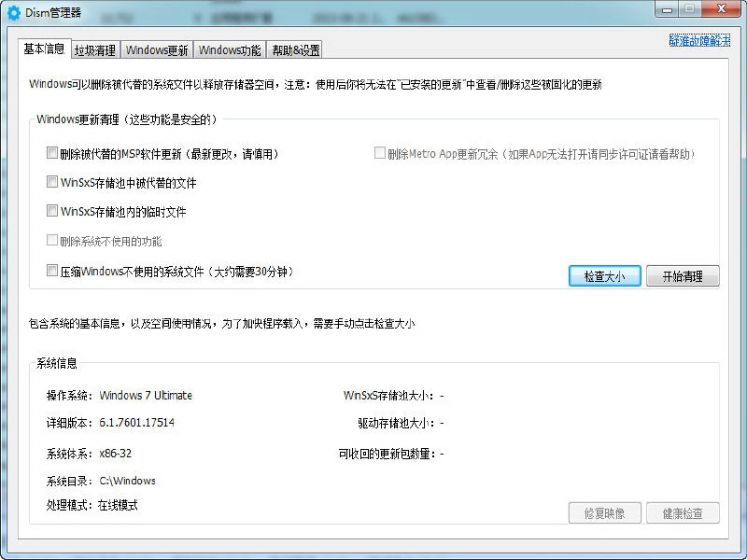Toggle 压缩Windows不使用的系统文件 option
The width and height of the screenshot is (747, 560).
(52, 269)
